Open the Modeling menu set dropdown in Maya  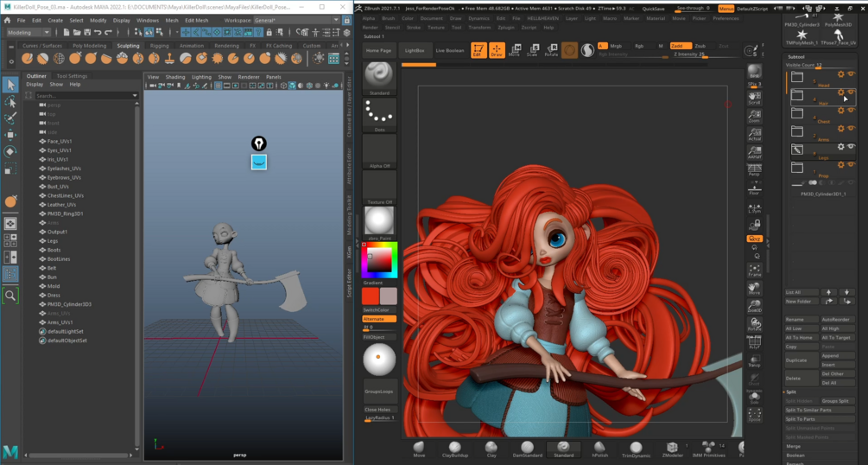28,33
